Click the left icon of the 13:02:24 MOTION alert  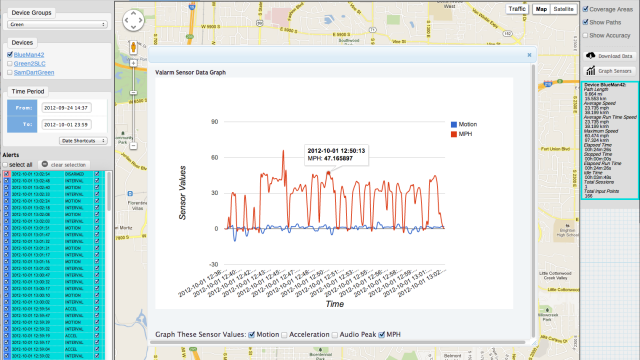[x=6, y=201]
